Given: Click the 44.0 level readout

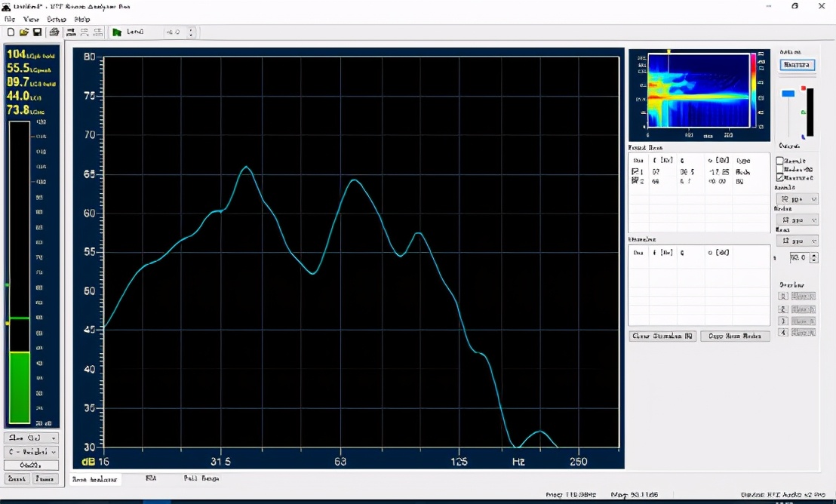Looking at the screenshot, I should click(x=24, y=96).
